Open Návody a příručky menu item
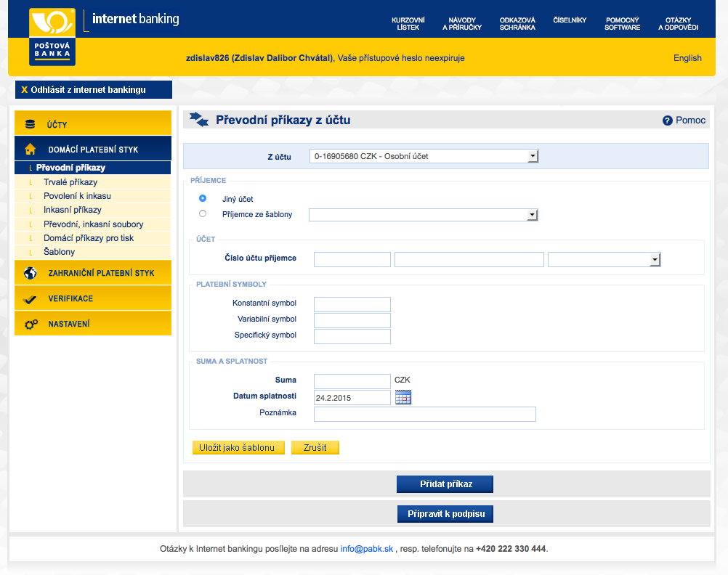This screenshot has width=728, height=575. point(462,24)
